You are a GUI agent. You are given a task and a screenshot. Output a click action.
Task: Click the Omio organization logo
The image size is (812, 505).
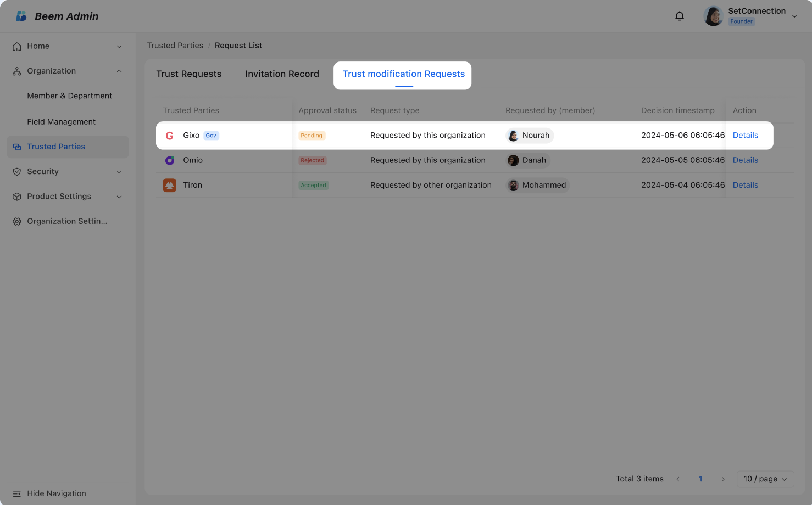tap(170, 160)
